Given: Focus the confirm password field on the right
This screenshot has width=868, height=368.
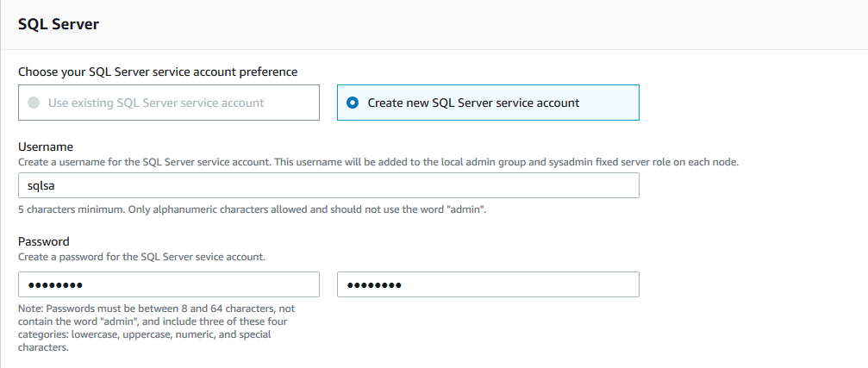Looking at the screenshot, I should (488, 284).
